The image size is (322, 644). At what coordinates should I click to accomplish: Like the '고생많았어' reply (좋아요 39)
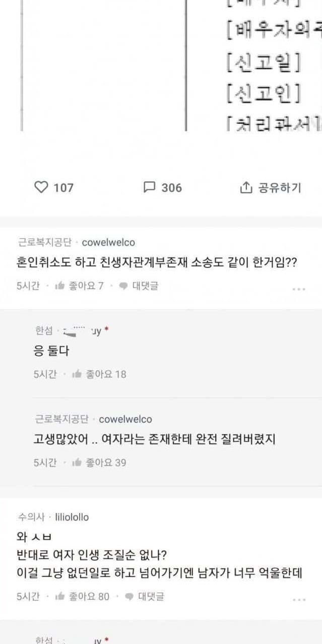[77, 462]
